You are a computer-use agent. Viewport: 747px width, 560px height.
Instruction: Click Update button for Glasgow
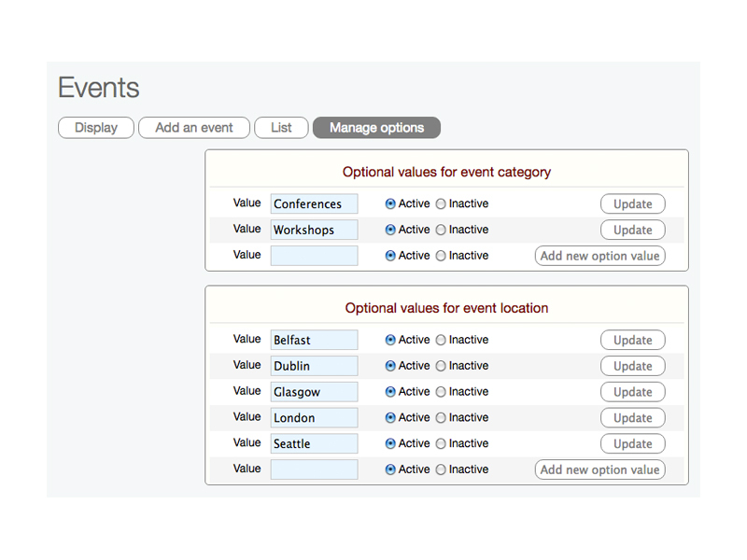(x=632, y=392)
